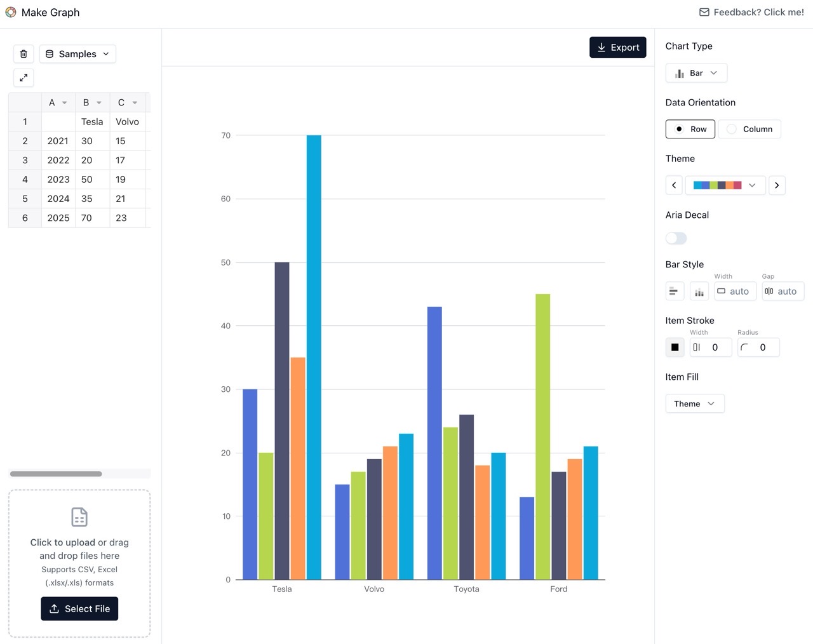Select vertical bar style icon
The height and width of the screenshot is (644, 813).
coord(699,292)
